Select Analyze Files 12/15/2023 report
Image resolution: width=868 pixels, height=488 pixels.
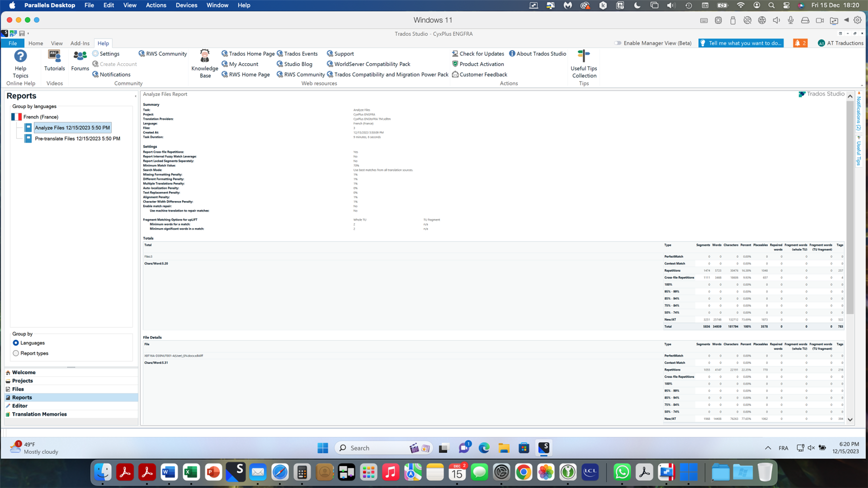pos(72,128)
